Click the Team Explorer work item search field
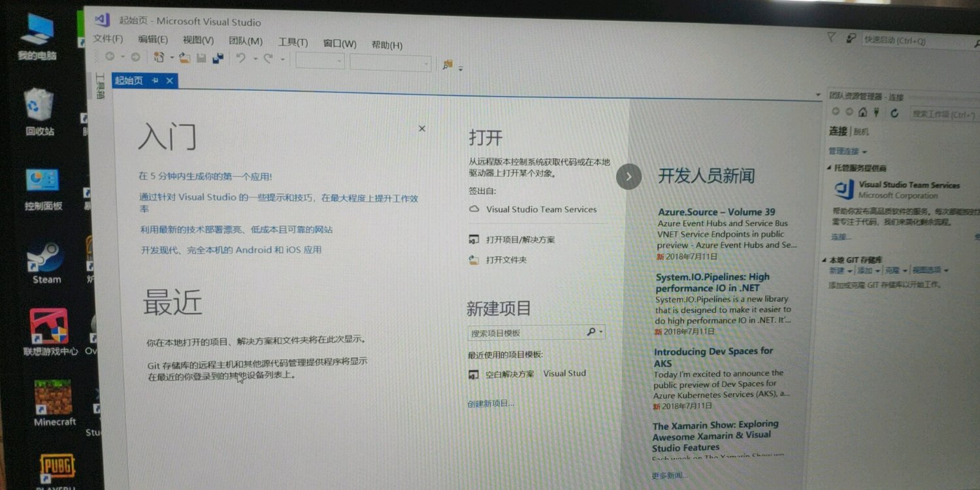Viewport: 980px width, 490px height. tap(943, 115)
